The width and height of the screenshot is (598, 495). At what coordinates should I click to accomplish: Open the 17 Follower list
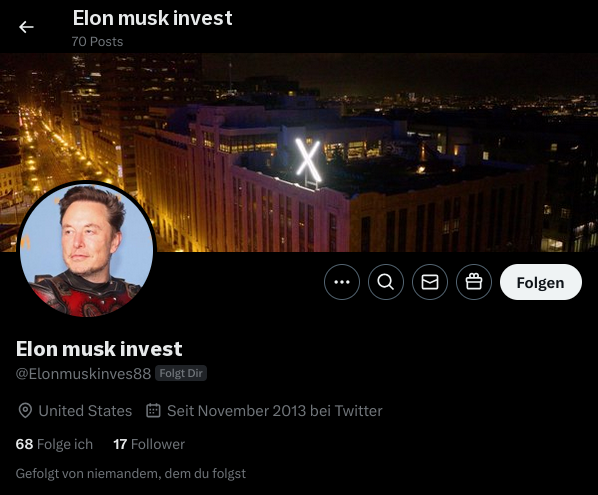click(149, 444)
